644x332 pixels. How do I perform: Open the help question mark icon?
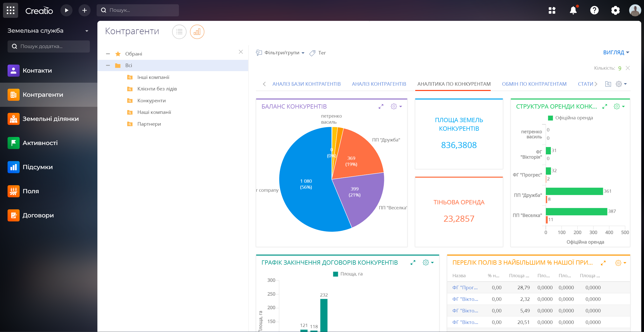click(x=594, y=10)
